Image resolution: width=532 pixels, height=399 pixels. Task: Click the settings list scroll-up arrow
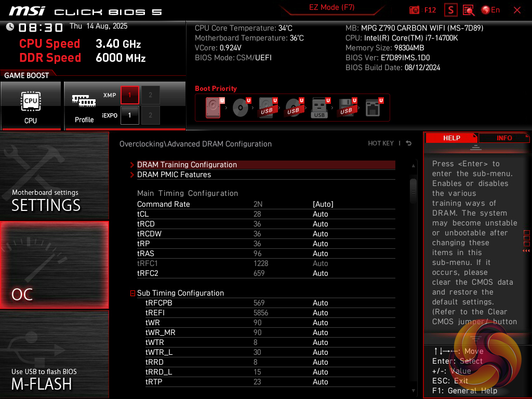click(x=413, y=166)
